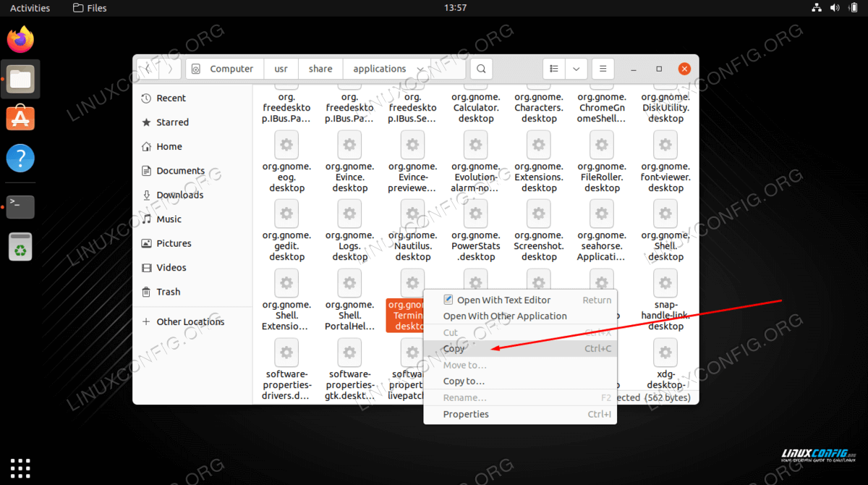Select the org.gnome.font-viewer.desktop file icon
The width and height of the screenshot is (868, 485).
click(x=665, y=145)
